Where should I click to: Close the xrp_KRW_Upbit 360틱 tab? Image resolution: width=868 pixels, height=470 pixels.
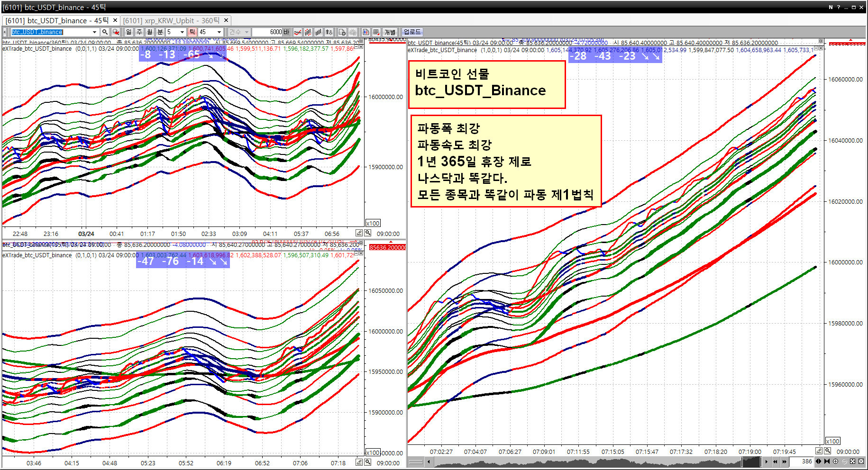pyautogui.click(x=226, y=20)
